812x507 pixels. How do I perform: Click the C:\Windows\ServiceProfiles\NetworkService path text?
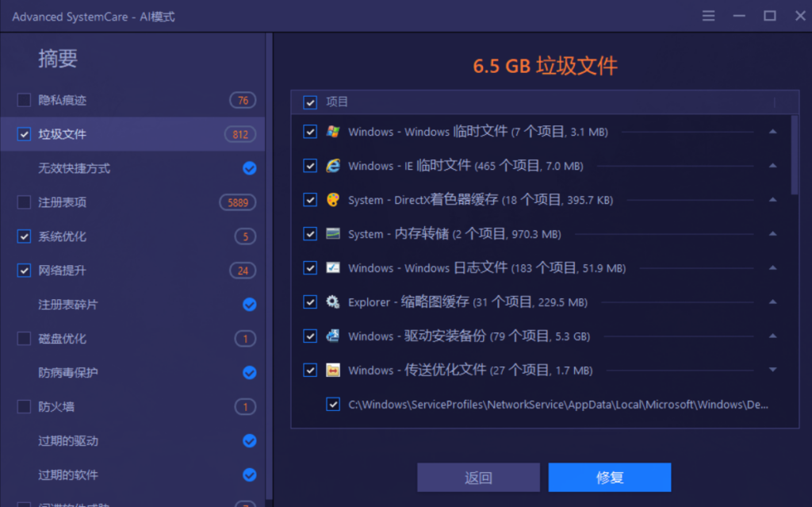tap(557, 405)
